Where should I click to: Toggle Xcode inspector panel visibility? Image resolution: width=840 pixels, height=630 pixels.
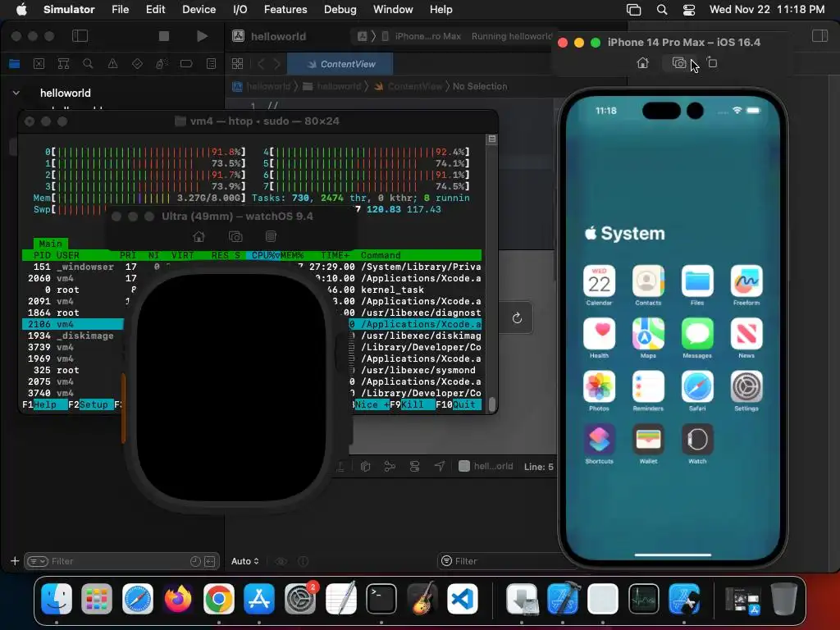[819, 36]
